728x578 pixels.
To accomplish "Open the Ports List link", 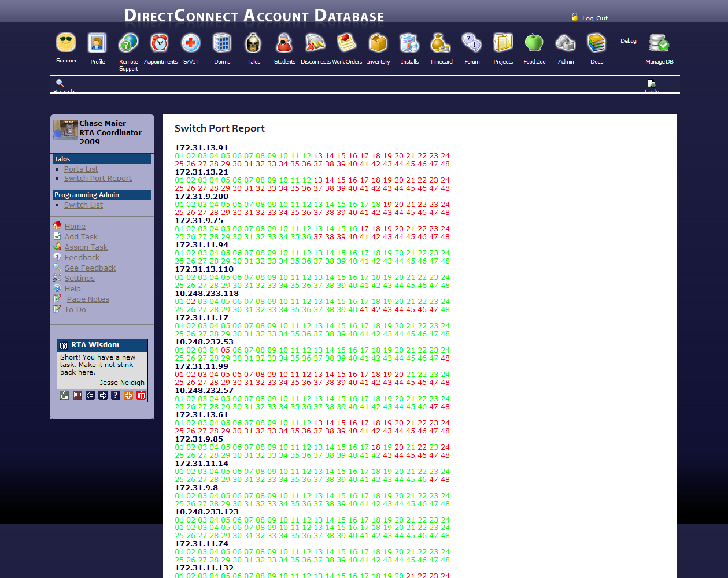I will point(81,169).
